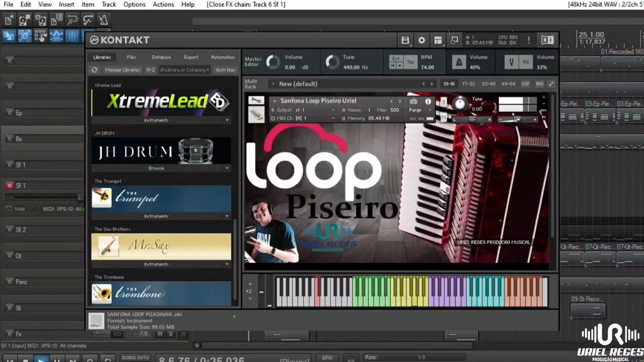Image resolution: width=644 pixels, height=362 pixels.
Task: Switch to Kontakt Expert tab
Action: point(191,57)
